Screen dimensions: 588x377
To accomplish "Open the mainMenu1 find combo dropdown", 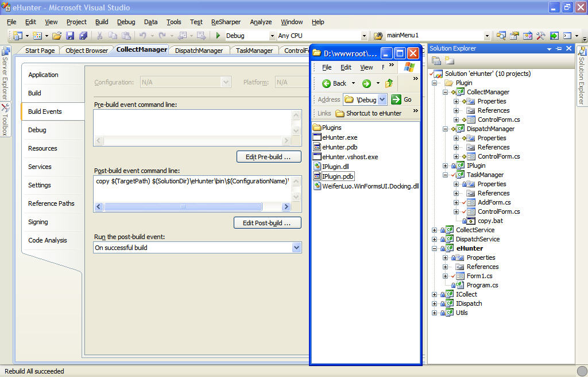I will tap(487, 36).
